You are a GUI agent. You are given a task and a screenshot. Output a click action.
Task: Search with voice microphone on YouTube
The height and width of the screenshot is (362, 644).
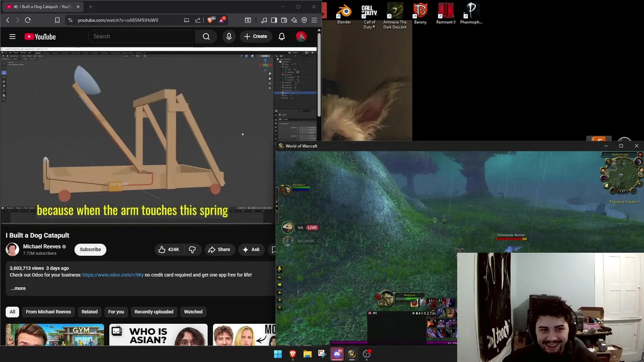(x=229, y=36)
